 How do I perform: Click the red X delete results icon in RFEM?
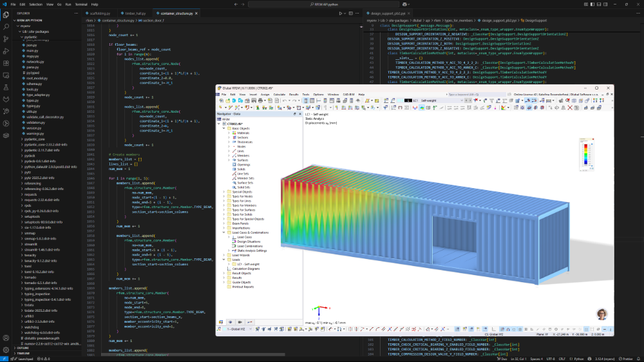[x=570, y=108]
